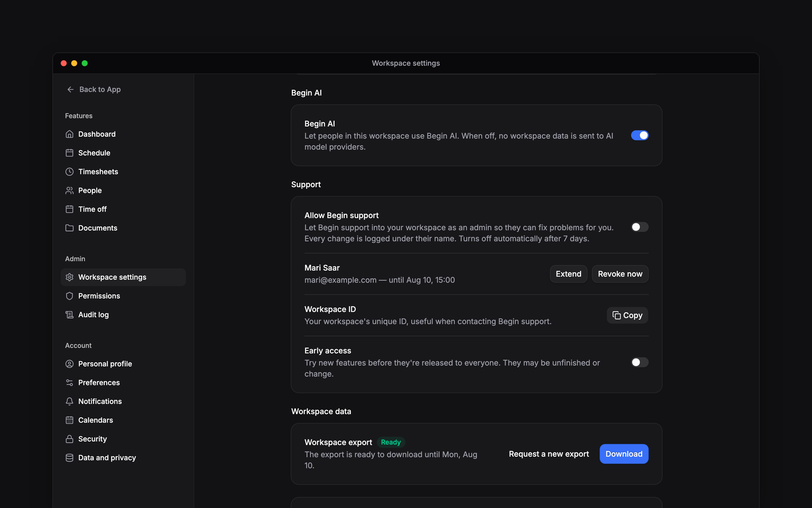
Task: Go to Personal profile settings
Action: point(123,364)
